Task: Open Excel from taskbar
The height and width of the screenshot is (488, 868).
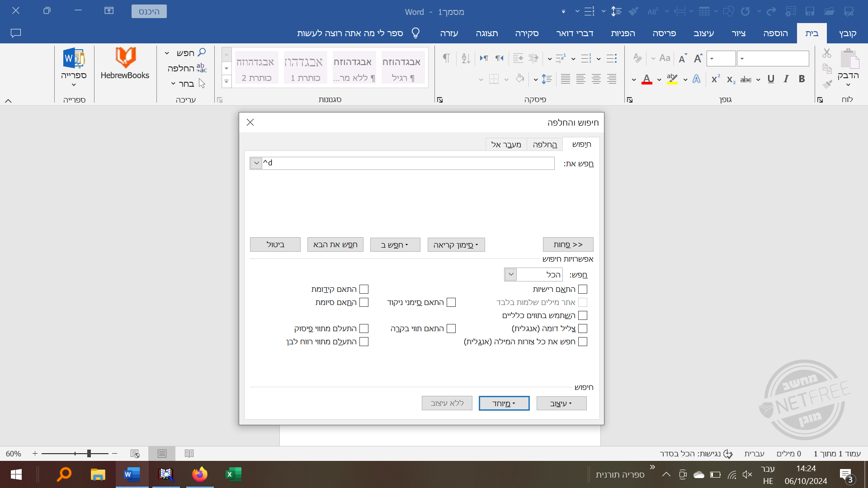Action: click(x=233, y=474)
